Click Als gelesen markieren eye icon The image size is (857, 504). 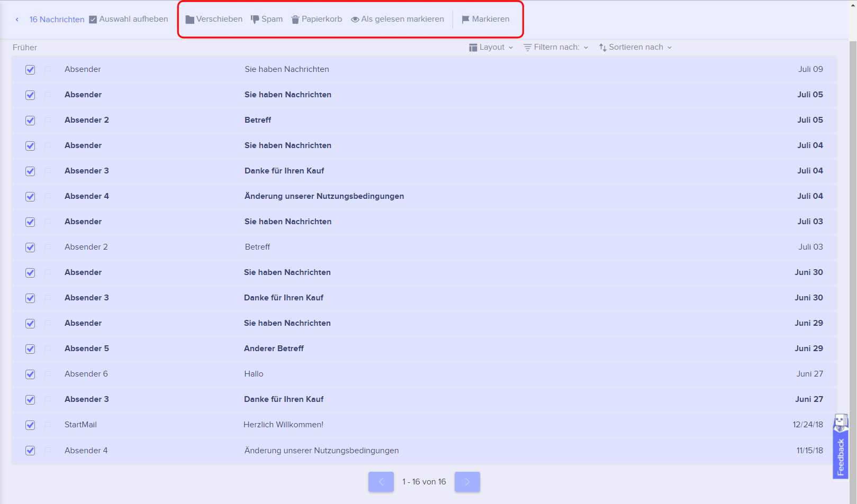(355, 20)
